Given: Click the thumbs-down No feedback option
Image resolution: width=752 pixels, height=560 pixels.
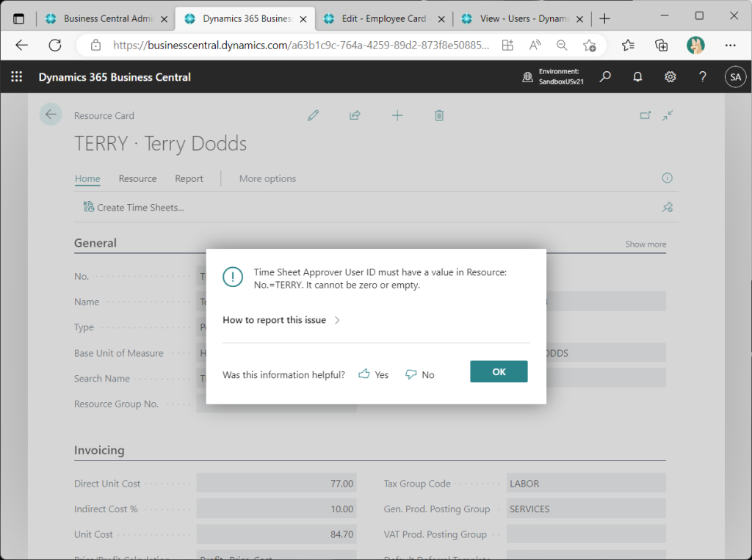Looking at the screenshot, I should (419, 374).
